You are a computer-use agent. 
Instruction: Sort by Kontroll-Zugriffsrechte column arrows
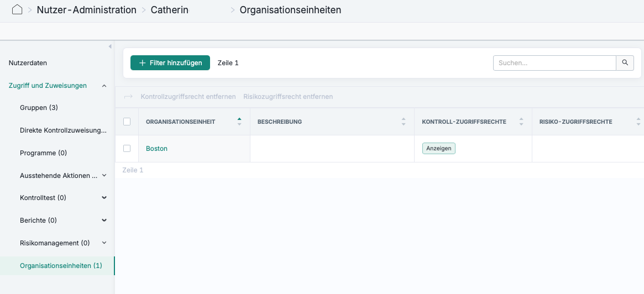(521, 122)
